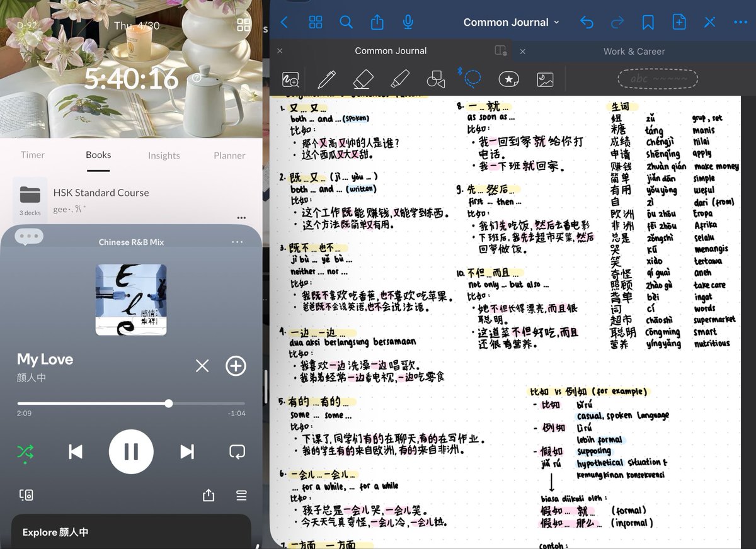Tap the HSK Standard Course title
Image resolution: width=756 pixels, height=549 pixels.
[x=101, y=193]
